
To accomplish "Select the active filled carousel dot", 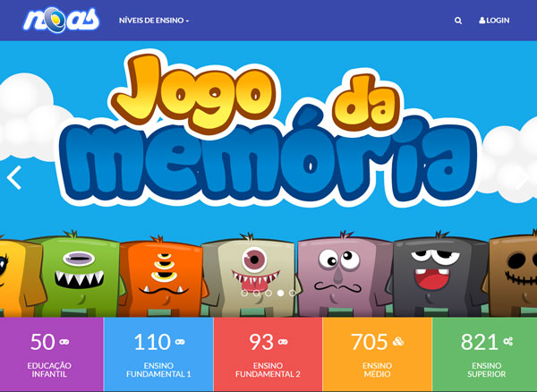I will (x=280, y=293).
